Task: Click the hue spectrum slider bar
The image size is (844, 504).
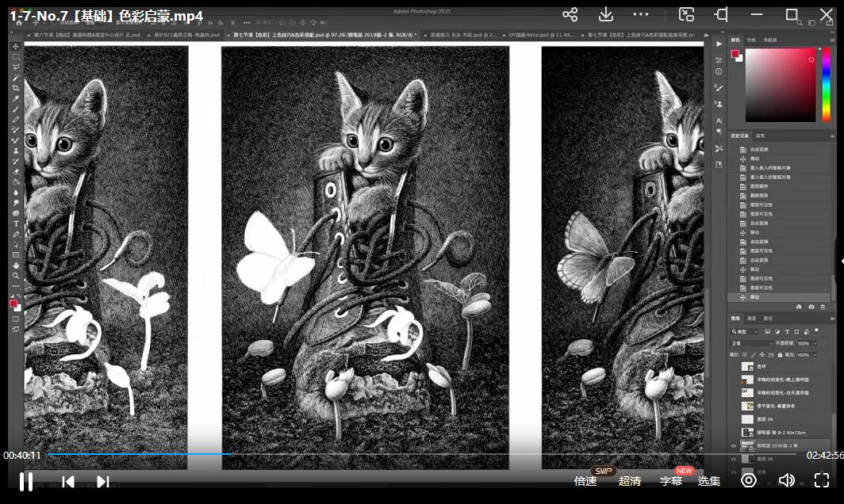Action: pyautogui.click(x=827, y=85)
